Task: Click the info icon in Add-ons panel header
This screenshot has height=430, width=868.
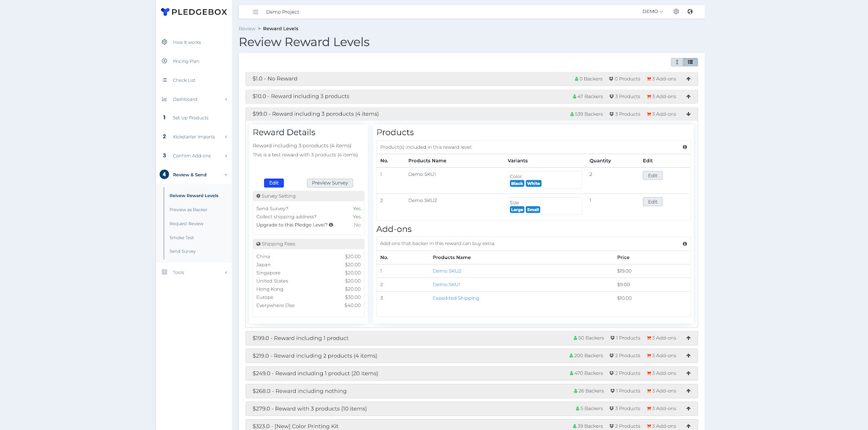Action: [x=685, y=244]
